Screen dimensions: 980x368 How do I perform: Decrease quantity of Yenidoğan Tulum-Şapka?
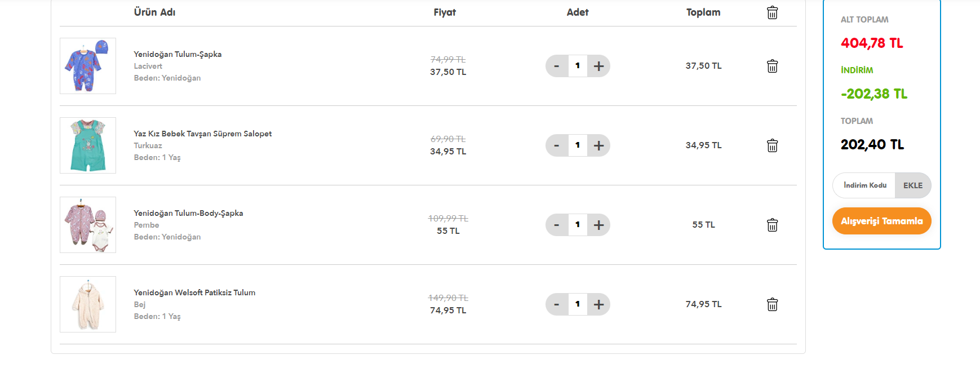pos(557,66)
